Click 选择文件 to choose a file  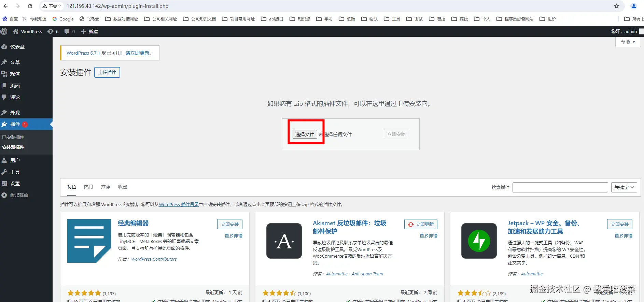(x=305, y=134)
